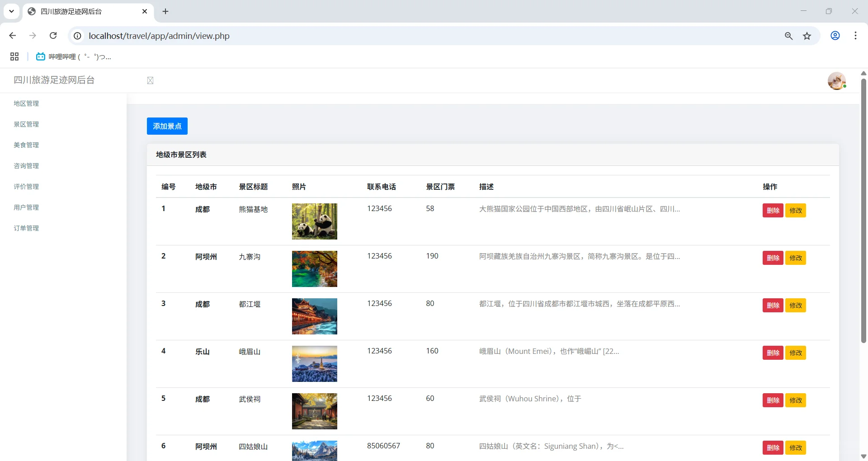Select 用户管理 in the sidebar
Screen dimensions: 868x461
(x=26, y=207)
